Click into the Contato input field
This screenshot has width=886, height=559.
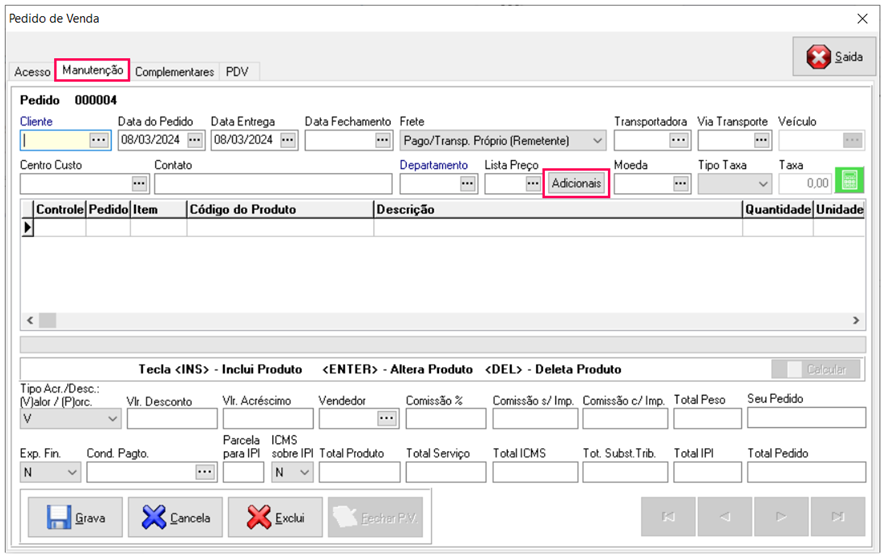(x=272, y=184)
